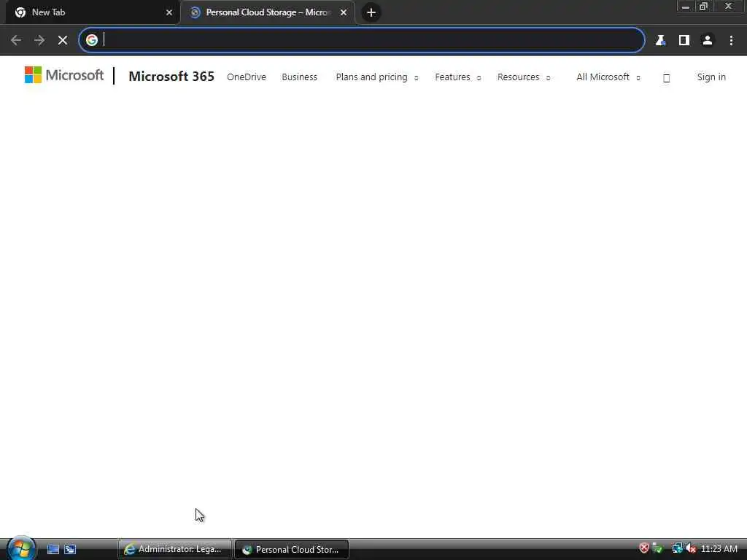Minimize the Chrome window

click(x=686, y=7)
